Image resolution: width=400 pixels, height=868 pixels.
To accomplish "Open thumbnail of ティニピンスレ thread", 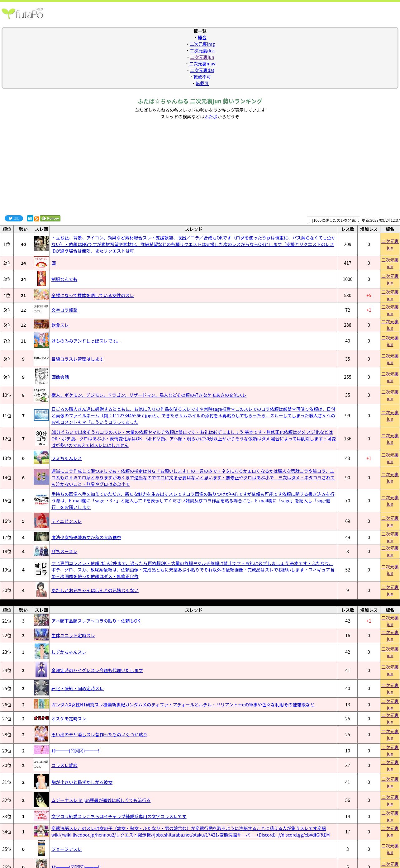I will tap(41, 521).
